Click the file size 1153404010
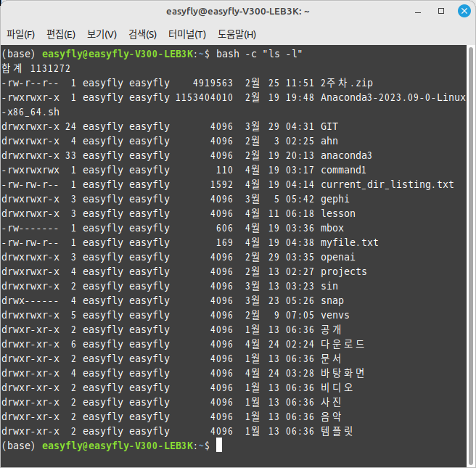Image resolution: width=476 pixels, height=468 pixels. coord(205,97)
